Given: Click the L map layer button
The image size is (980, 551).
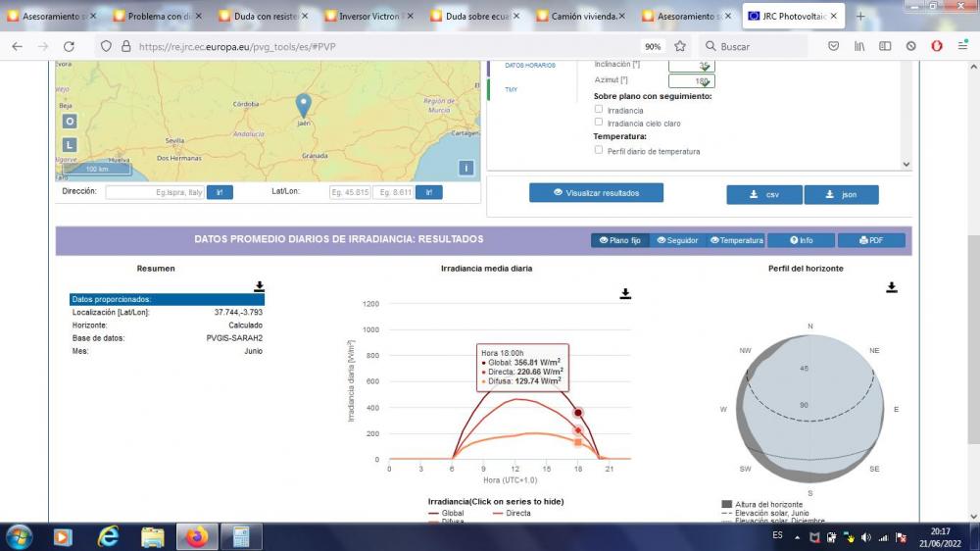Looking at the screenshot, I should [x=70, y=145].
